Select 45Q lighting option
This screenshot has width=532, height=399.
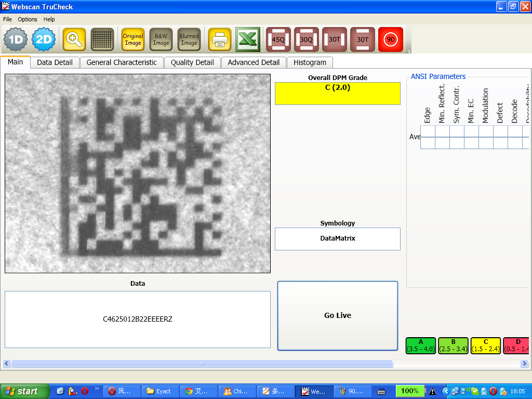(x=278, y=39)
